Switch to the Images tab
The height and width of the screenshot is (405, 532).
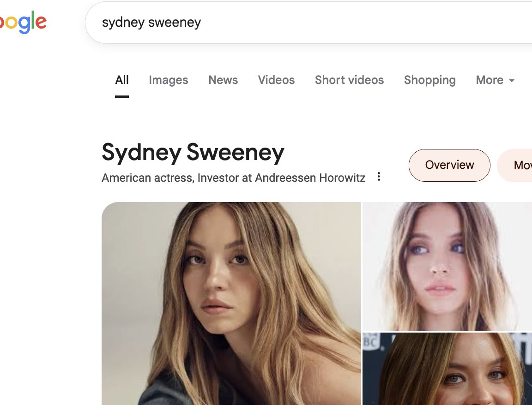pyautogui.click(x=168, y=80)
